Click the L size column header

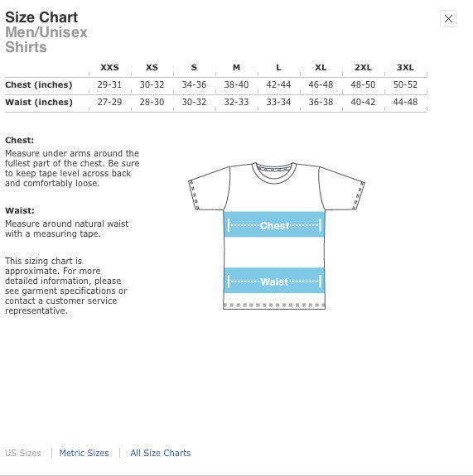278,67
